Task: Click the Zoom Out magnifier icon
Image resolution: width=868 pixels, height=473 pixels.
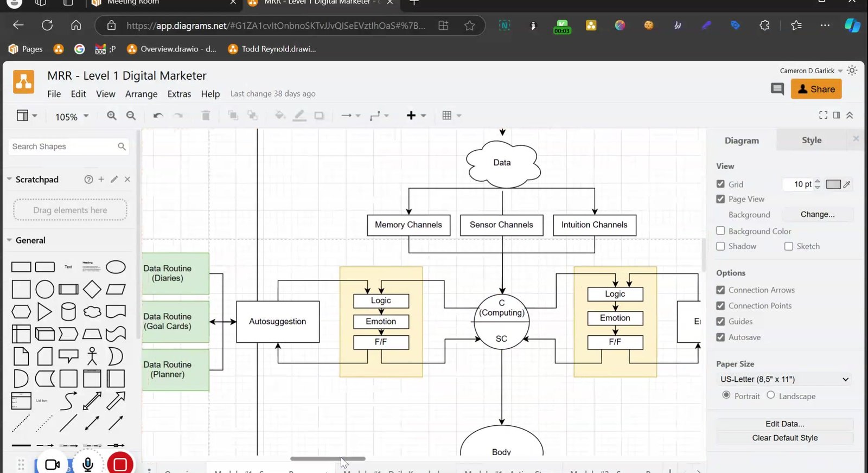Action: 131,116
